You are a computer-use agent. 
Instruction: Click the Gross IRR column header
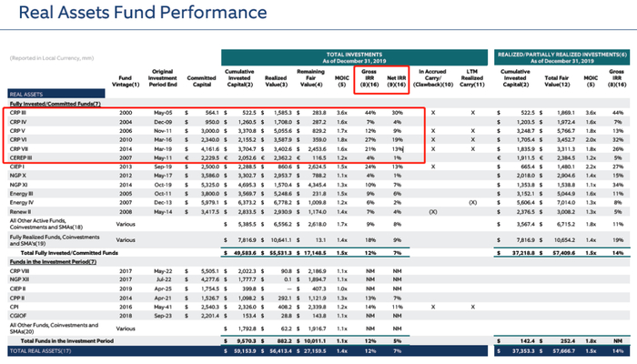coord(369,78)
